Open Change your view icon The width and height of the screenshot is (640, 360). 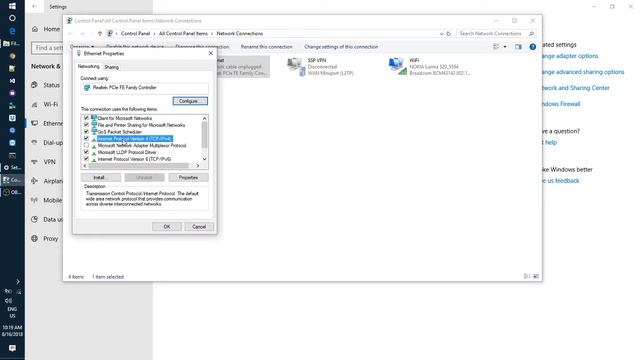tap(496, 47)
